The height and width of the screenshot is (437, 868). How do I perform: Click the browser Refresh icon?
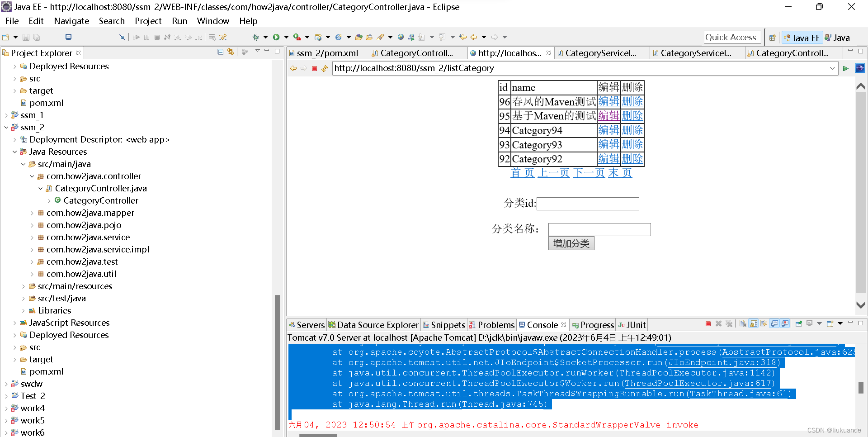coord(325,68)
